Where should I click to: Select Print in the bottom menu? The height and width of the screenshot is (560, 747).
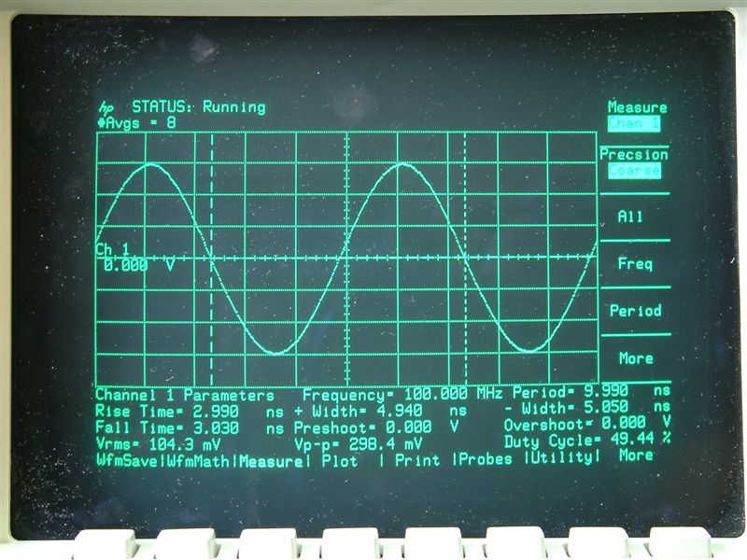417,458
